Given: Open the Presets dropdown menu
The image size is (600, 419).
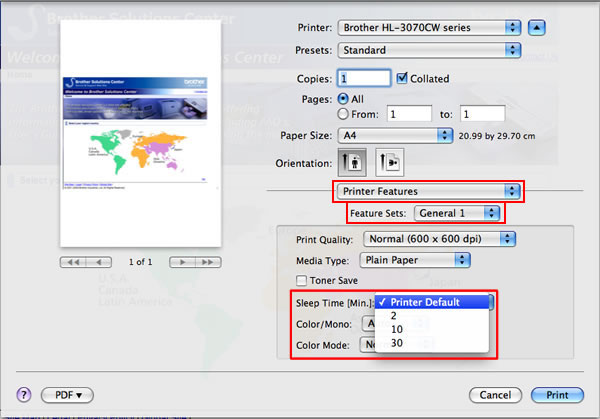Looking at the screenshot, I should pos(429,50).
